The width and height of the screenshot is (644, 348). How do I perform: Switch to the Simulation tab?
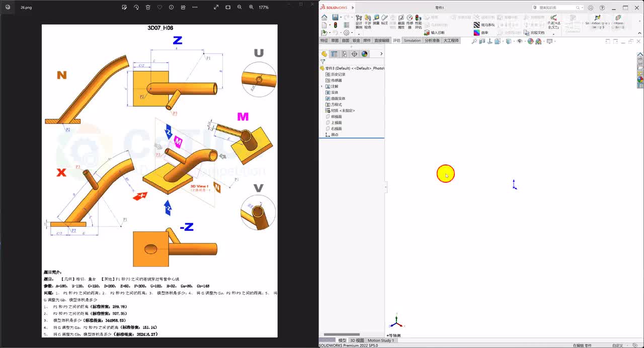pos(412,40)
